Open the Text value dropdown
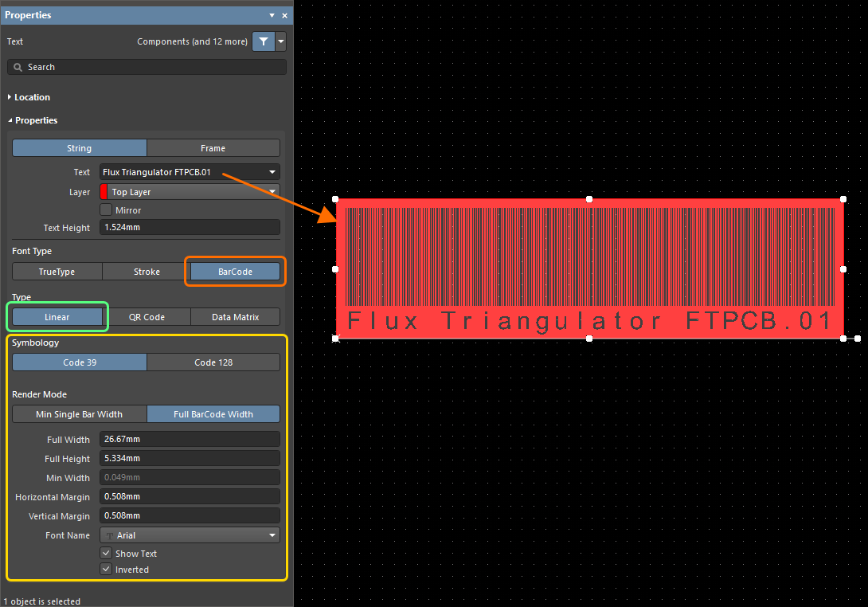868x607 pixels. click(x=272, y=172)
